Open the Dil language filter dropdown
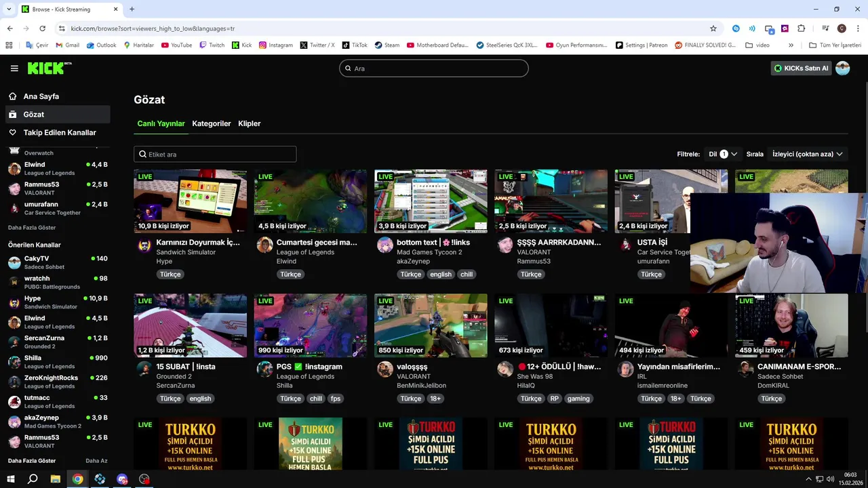This screenshot has height=488, width=868. tap(723, 155)
